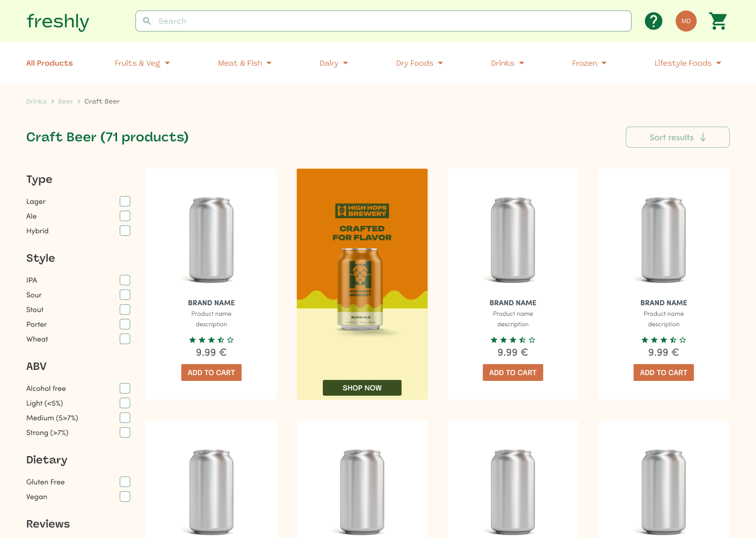Screen dimensions: 756x538
Task: Expand the Lifestyle Foods menu
Action: point(688,63)
